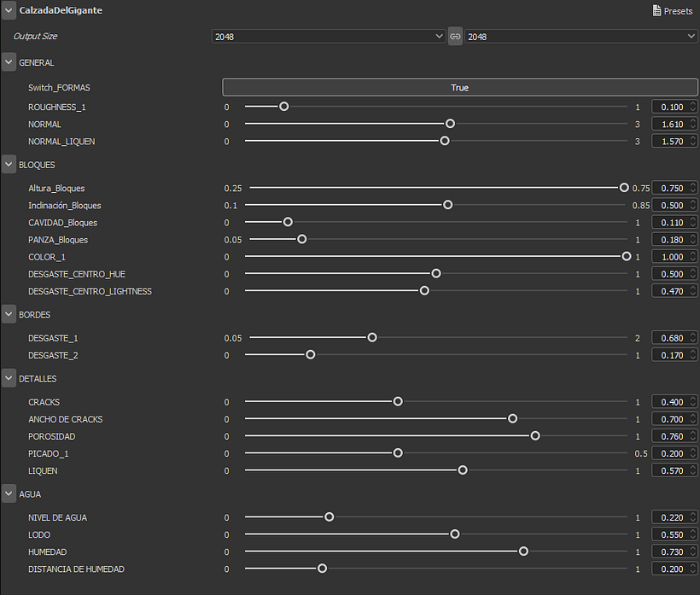This screenshot has width=700, height=595.
Task: Collapse the BORDES section
Action: pyautogui.click(x=9, y=315)
